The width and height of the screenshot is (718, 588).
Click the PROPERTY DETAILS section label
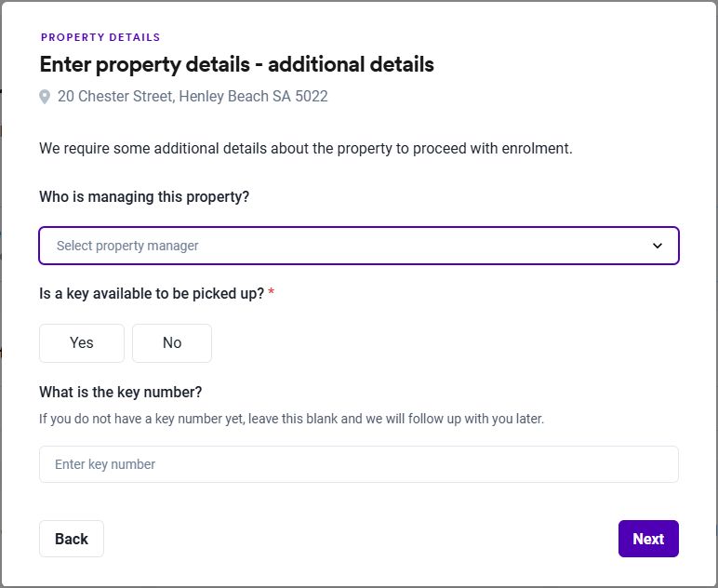click(x=100, y=38)
